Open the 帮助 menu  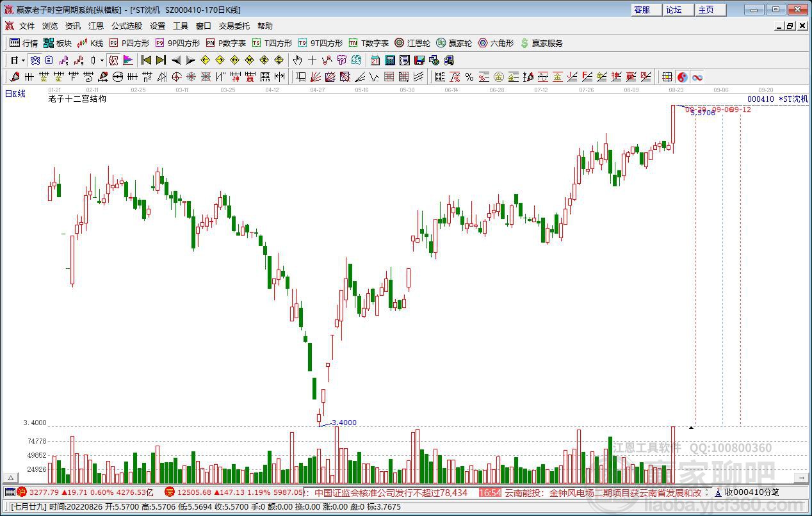pos(265,26)
